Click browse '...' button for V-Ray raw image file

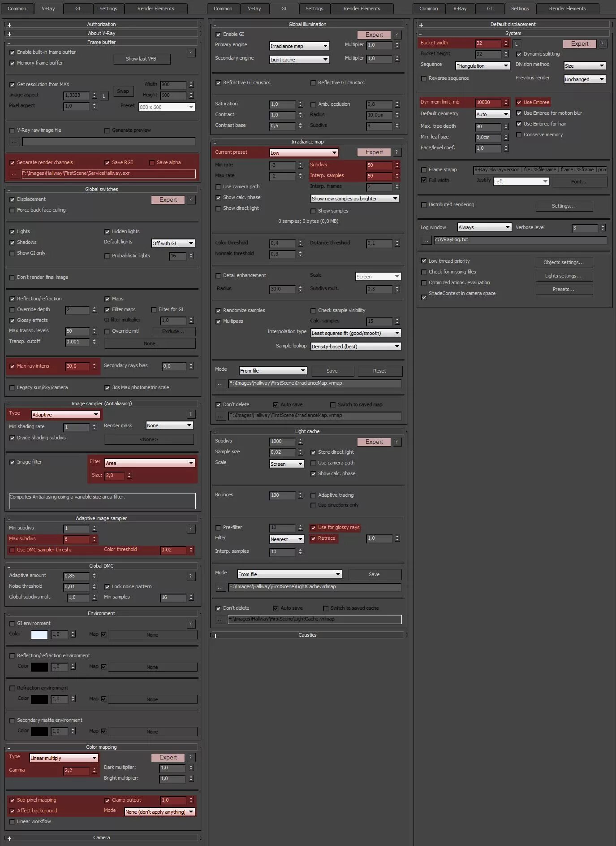(14, 142)
